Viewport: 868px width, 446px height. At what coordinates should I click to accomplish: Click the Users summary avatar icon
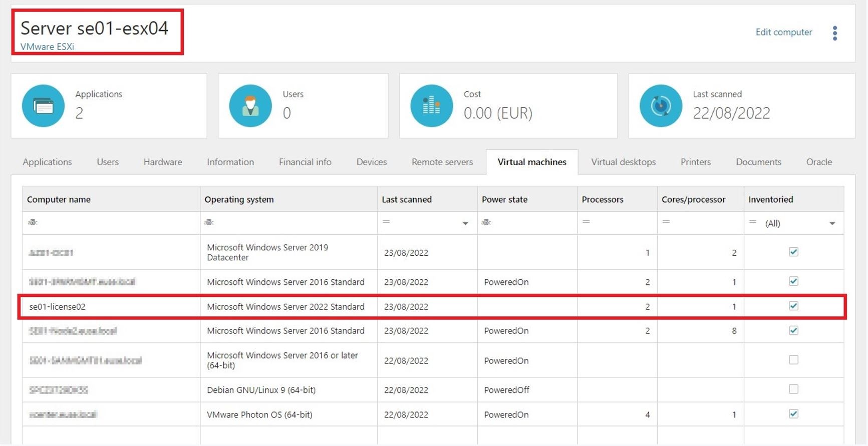coord(250,106)
